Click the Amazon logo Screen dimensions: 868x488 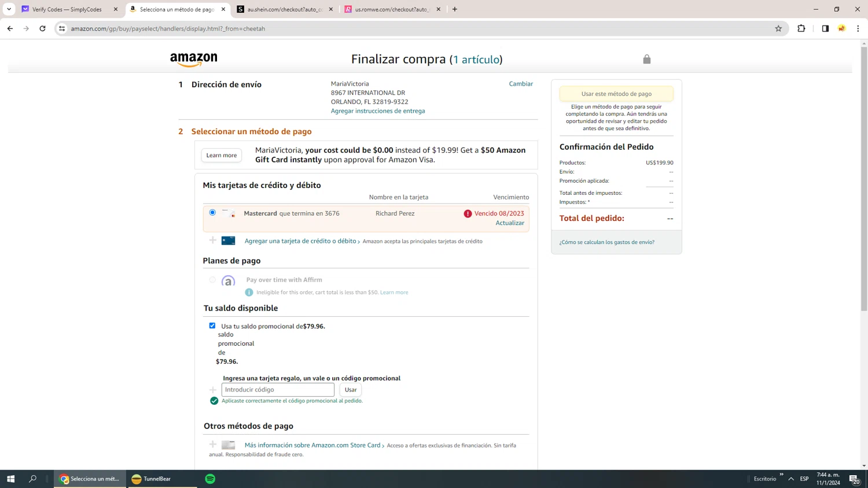pos(194,60)
